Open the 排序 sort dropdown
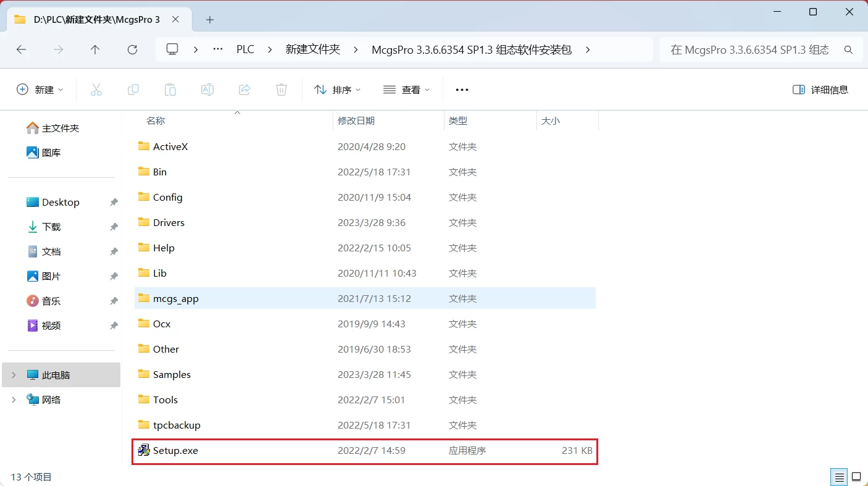Viewport: 868px width, 486px height. pos(337,90)
